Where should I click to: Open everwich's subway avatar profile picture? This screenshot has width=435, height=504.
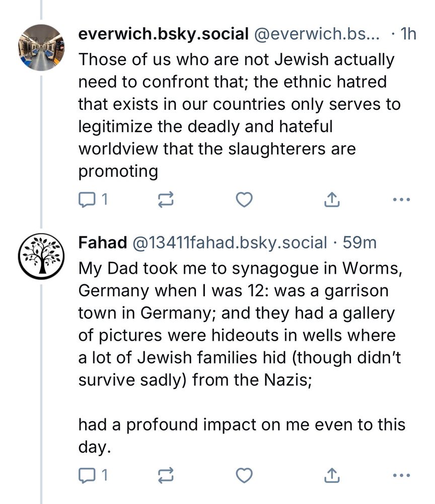[42, 47]
